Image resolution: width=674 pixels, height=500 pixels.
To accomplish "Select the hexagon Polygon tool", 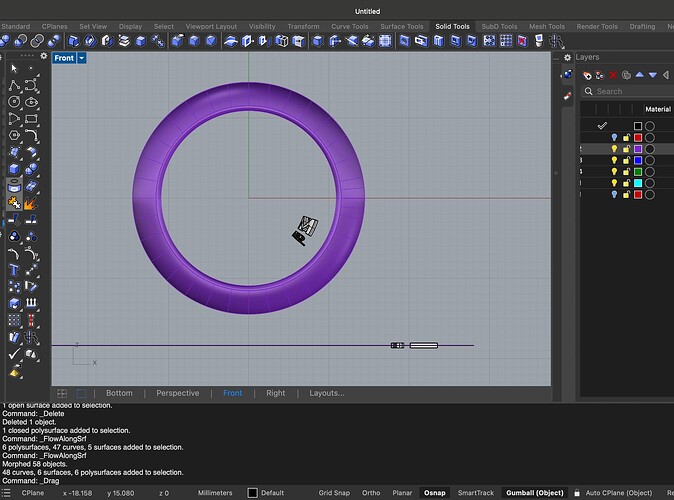I will (x=14, y=135).
